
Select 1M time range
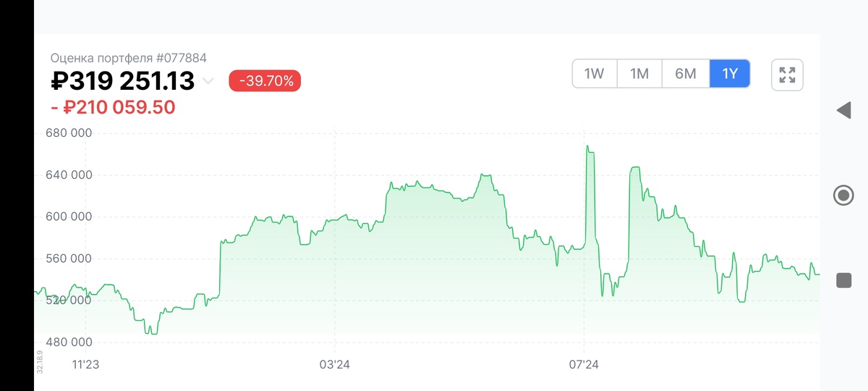pos(639,74)
